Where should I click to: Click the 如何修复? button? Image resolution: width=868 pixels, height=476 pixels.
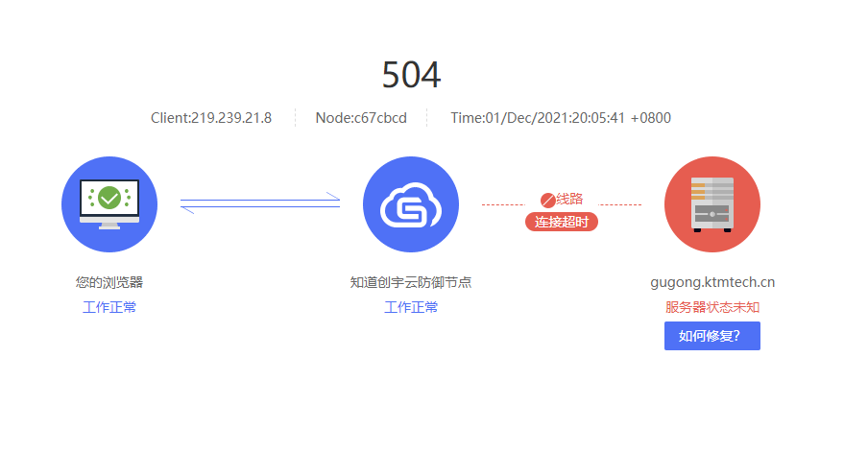[x=711, y=336]
